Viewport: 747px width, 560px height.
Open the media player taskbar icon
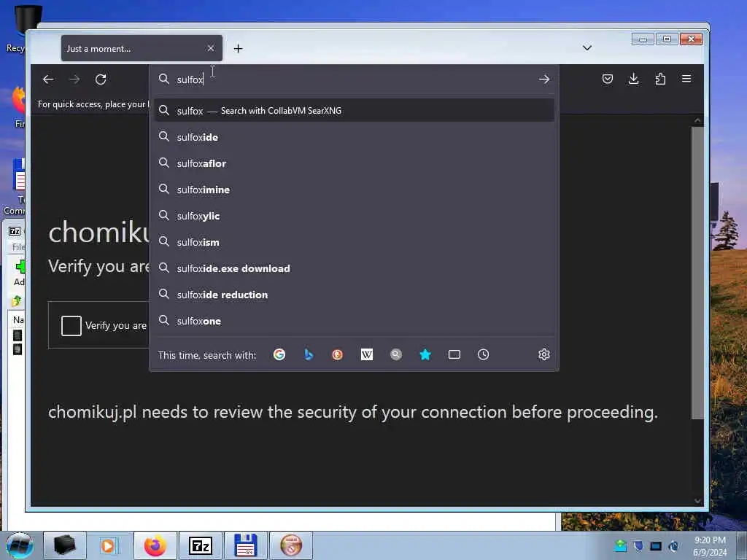109,545
